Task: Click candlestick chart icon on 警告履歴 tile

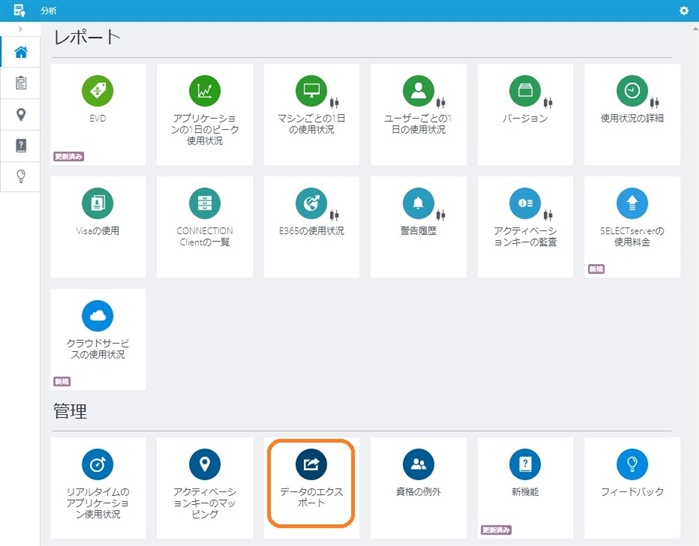Action: pyautogui.click(x=441, y=215)
